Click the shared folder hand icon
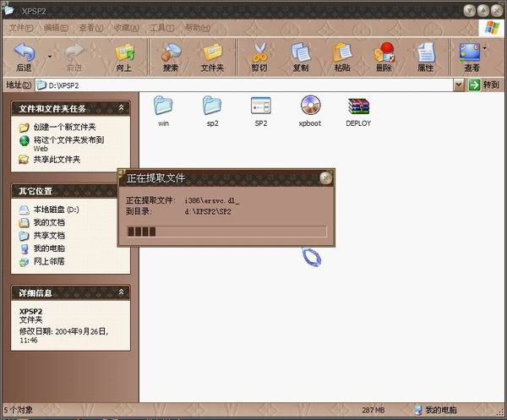Viewport: 507px width, 420px height. pyautogui.click(x=24, y=160)
